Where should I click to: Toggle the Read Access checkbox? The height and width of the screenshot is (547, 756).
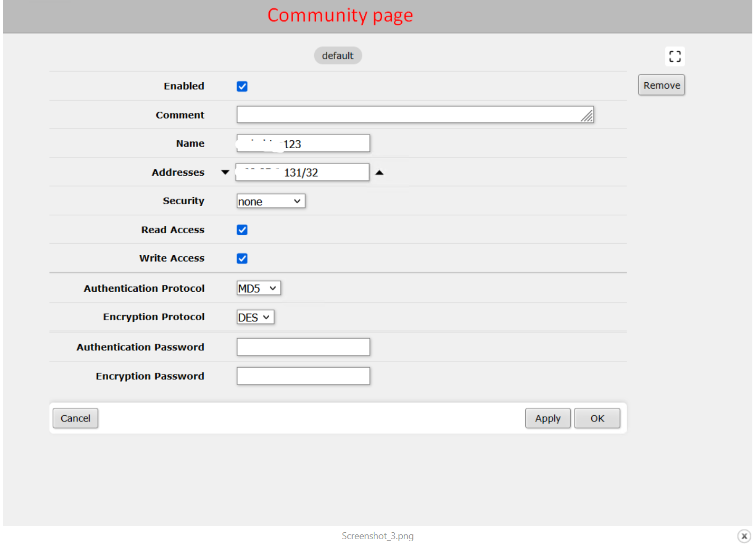coord(242,230)
